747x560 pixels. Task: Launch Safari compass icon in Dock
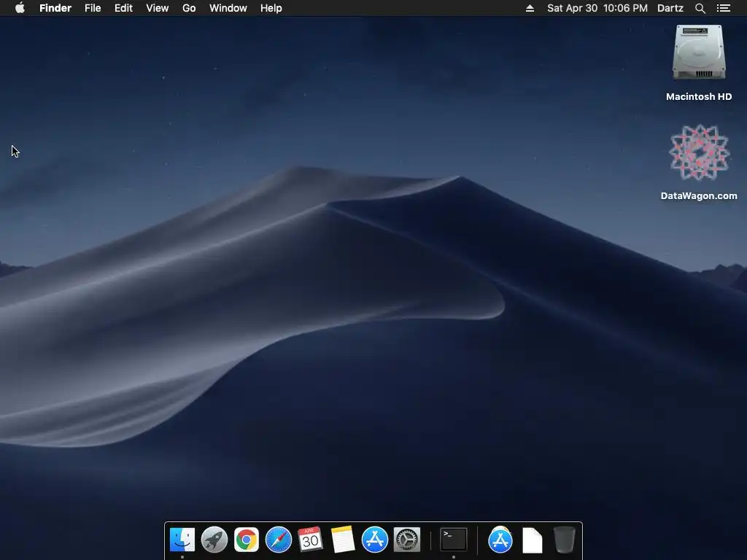pyautogui.click(x=278, y=540)
